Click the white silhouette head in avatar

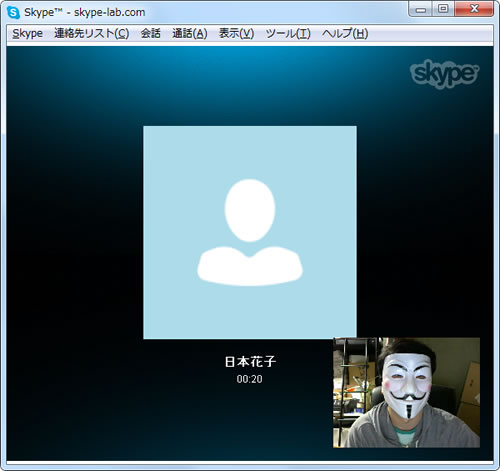pyautogui.click(x=250, y=210)
